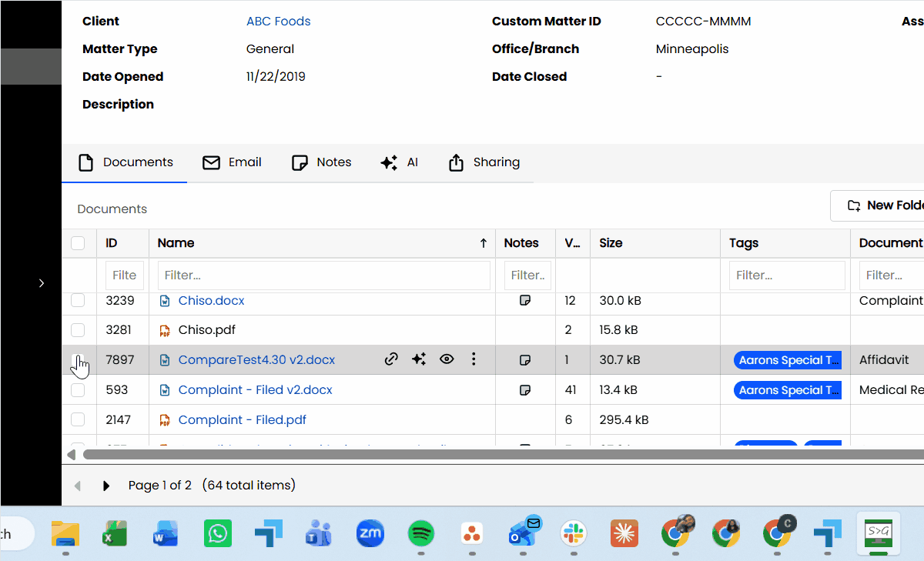Go to previous page of documents

(x=77, y=486)
